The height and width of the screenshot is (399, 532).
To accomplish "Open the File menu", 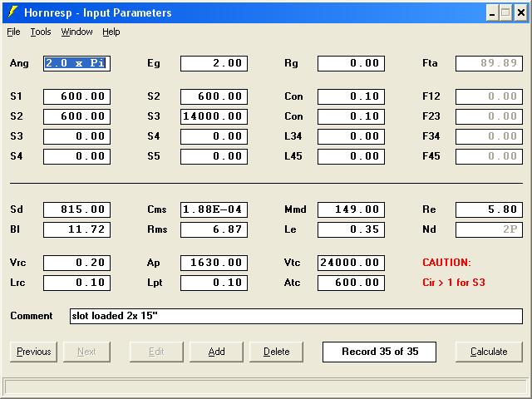I will (x=13, y=32).
